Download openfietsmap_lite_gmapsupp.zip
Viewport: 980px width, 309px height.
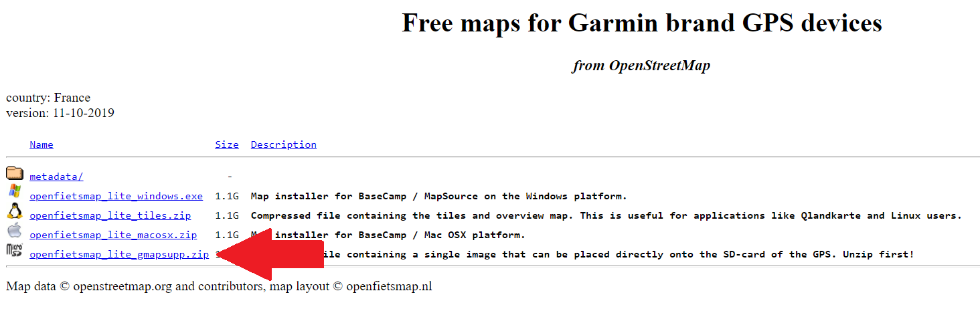pos(119,254)
